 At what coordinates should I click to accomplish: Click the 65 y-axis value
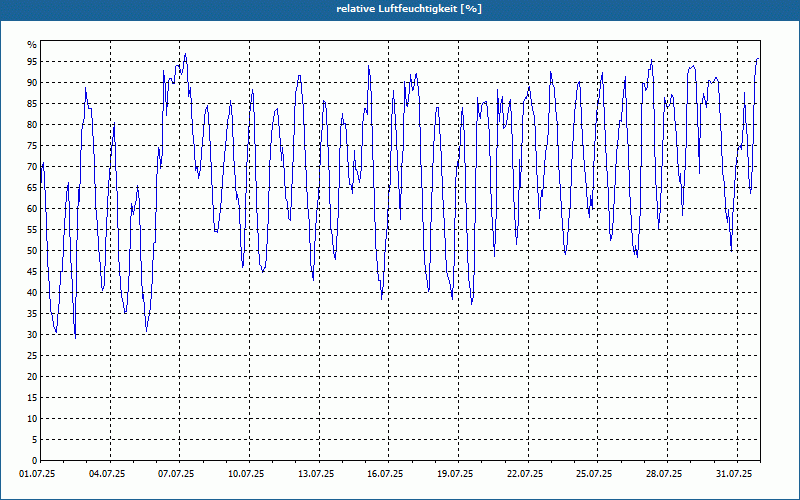(x=32, y=188)
